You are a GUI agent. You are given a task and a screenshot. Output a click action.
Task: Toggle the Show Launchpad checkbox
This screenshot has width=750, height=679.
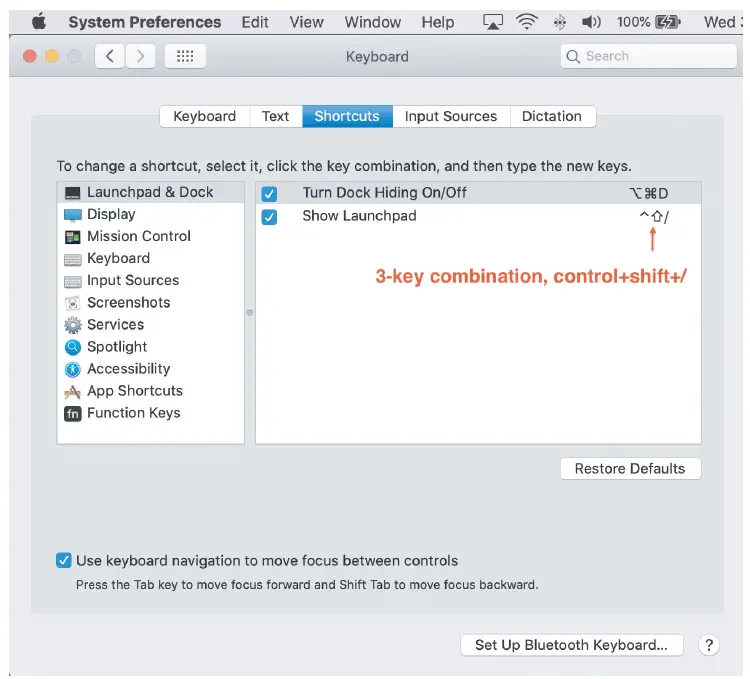tap(269, 217)
